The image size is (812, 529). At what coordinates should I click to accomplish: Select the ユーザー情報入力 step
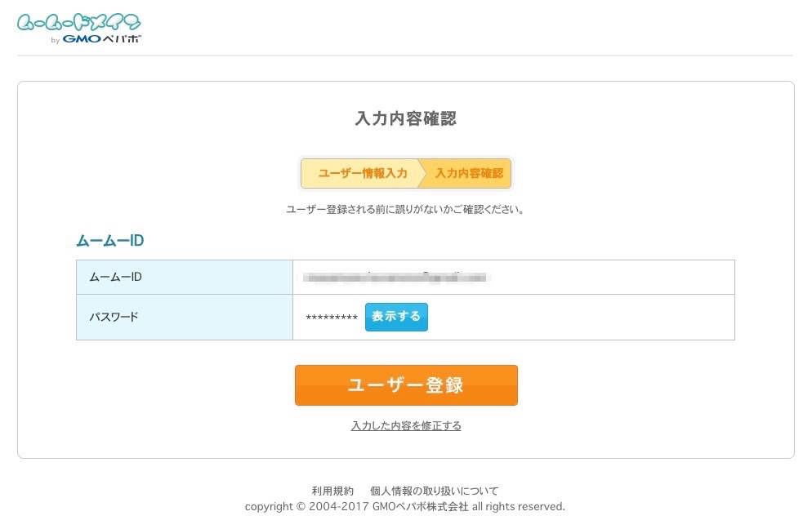pyautogui.click(x=363, y=173)
